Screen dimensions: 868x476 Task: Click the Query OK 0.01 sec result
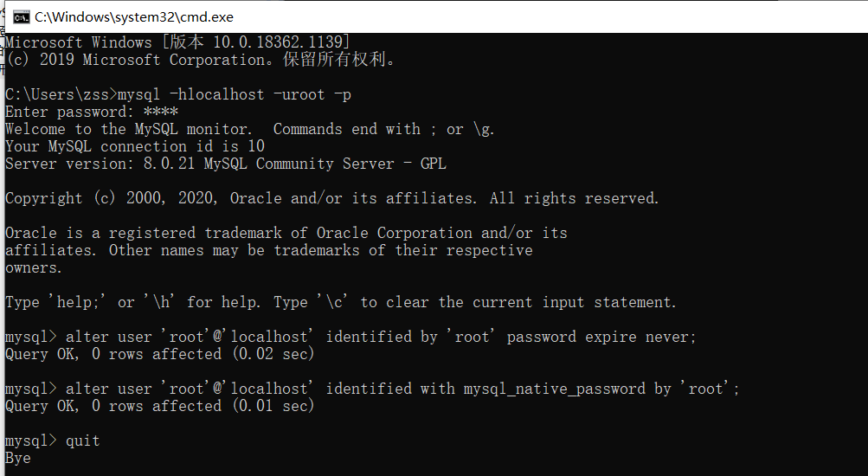point(159,406)
